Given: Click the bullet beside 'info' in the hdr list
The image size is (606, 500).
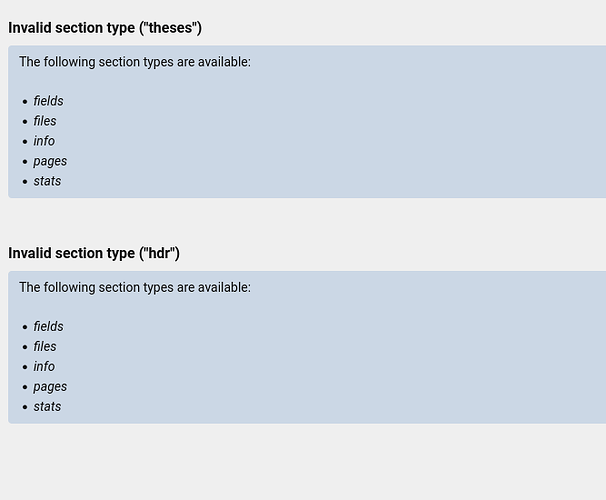Looking at the screenshot, I should 25,367.
